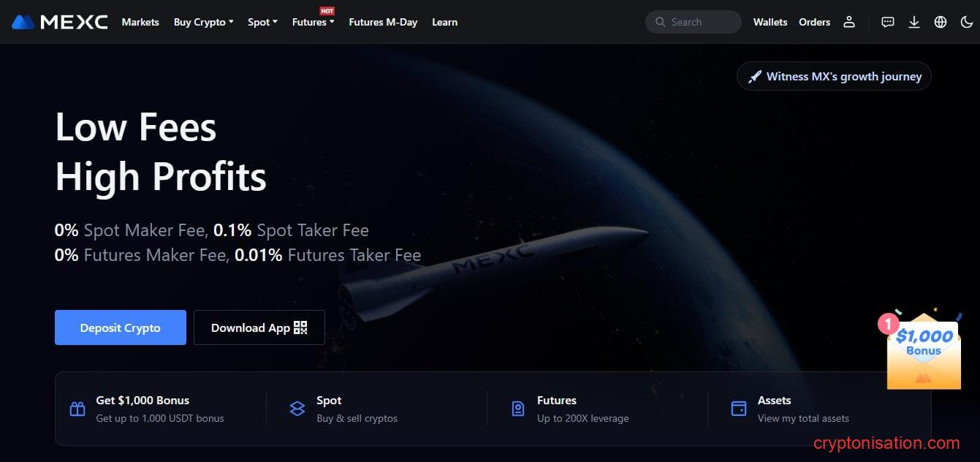This screenshot has height=462, width=980.
Task: Open the Markets menu item
Action: [140, 22]
